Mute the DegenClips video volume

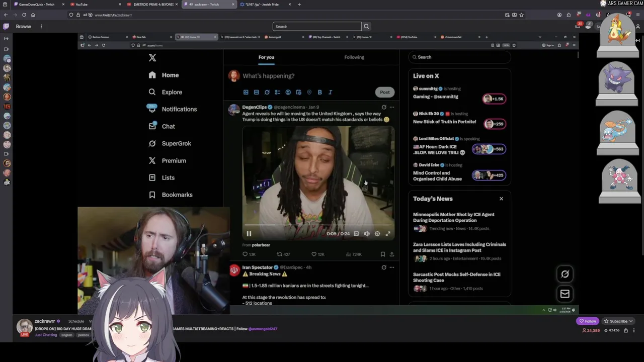[x=367, y=233]
